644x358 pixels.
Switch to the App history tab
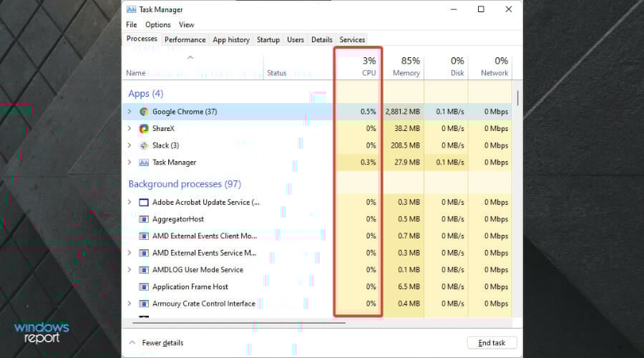(x=231, y=39)
